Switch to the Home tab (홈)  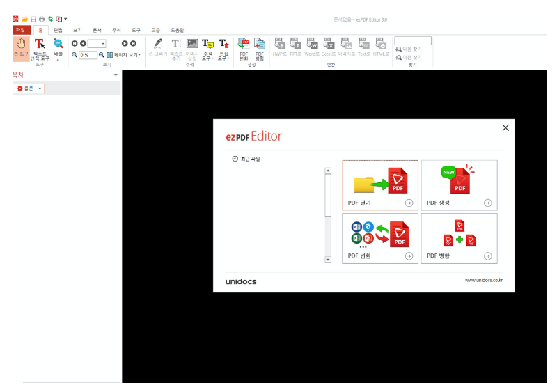pos(40,30)
